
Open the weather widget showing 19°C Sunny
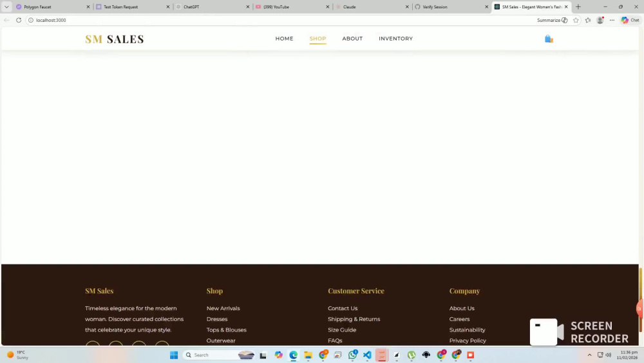17,355
